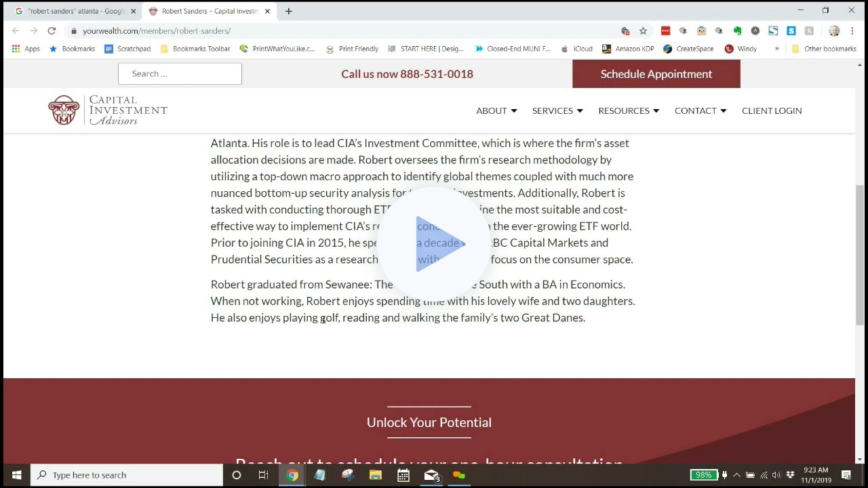
Task: Expand the SERVICES dropdown menu
Action: coord(557,110)
